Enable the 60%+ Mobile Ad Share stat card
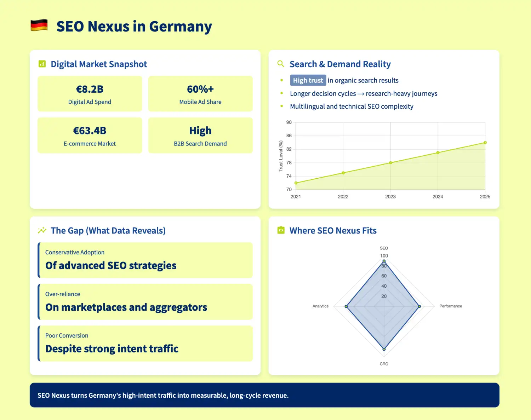Screen dimensions: 531x420 (x=200, y=93)
